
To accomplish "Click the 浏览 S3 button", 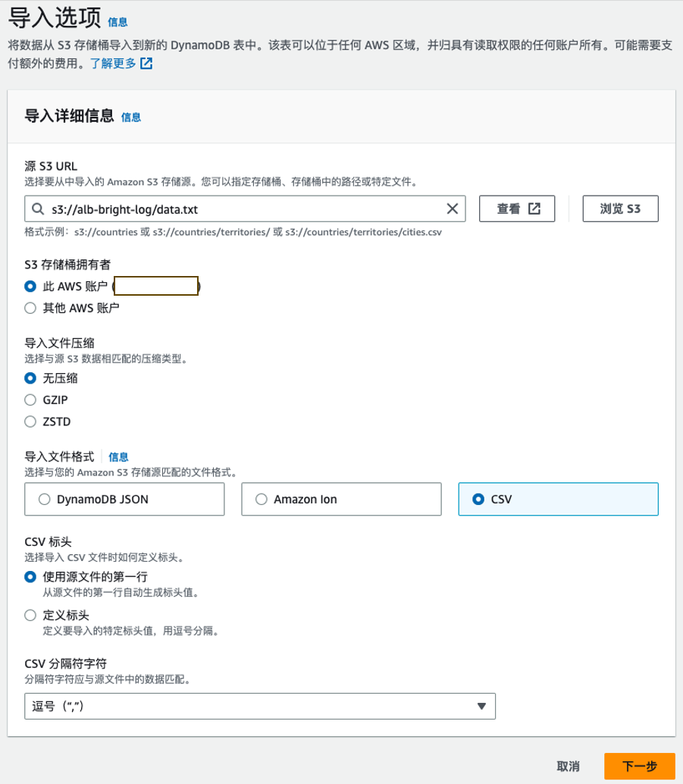I will coord(621,209).
